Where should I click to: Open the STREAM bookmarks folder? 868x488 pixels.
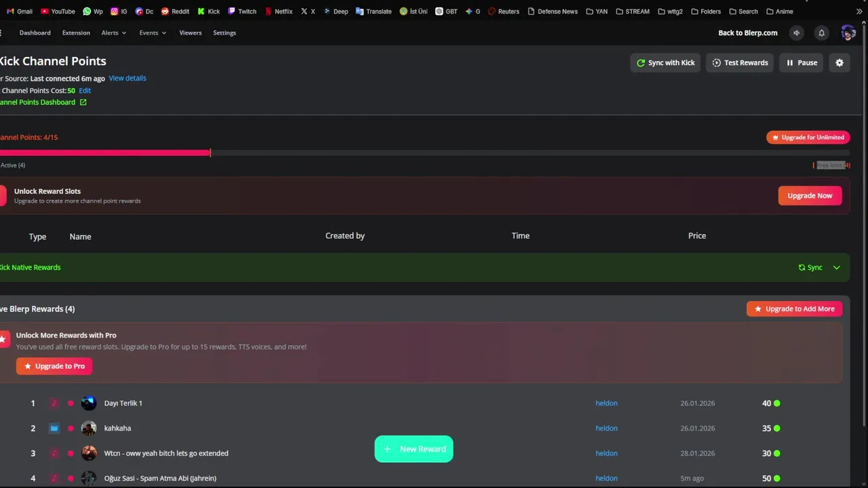[x=632, y=11]
